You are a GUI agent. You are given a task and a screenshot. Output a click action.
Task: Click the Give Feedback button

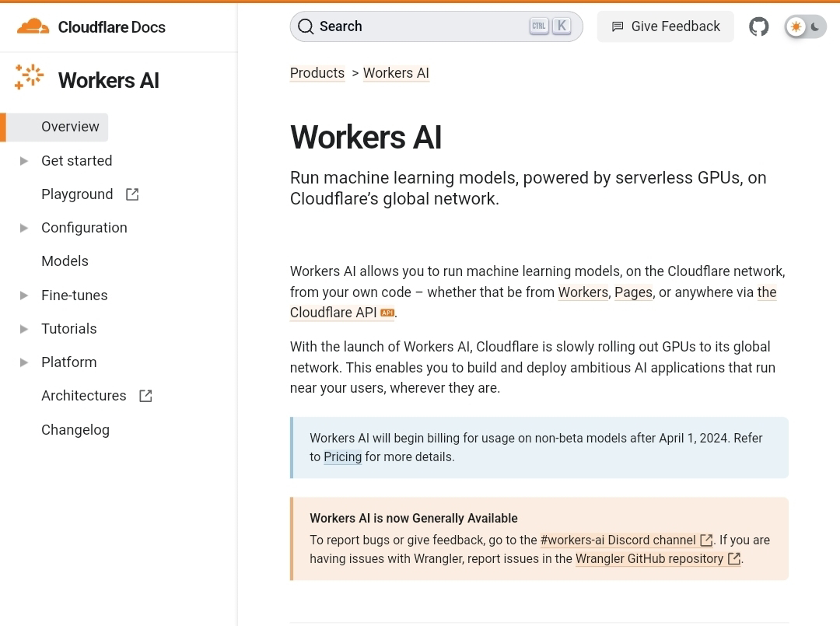pyautogui.click(x=665, y=26)
